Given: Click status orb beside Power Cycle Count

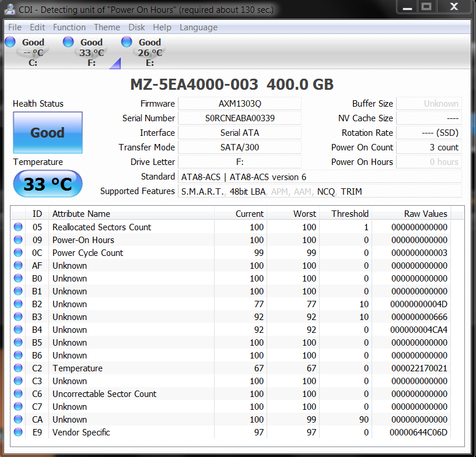Looking at the screenshot, I should (x=18, y=253).
